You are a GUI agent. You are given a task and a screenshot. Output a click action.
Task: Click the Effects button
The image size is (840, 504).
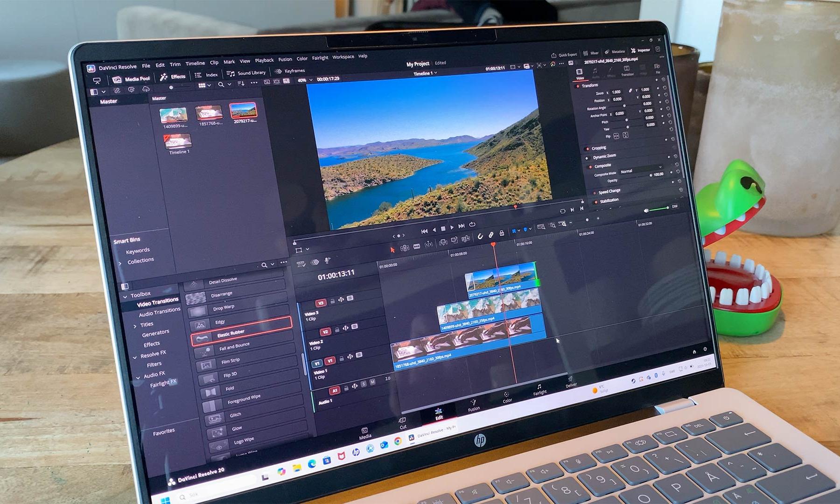pos(173,77)
